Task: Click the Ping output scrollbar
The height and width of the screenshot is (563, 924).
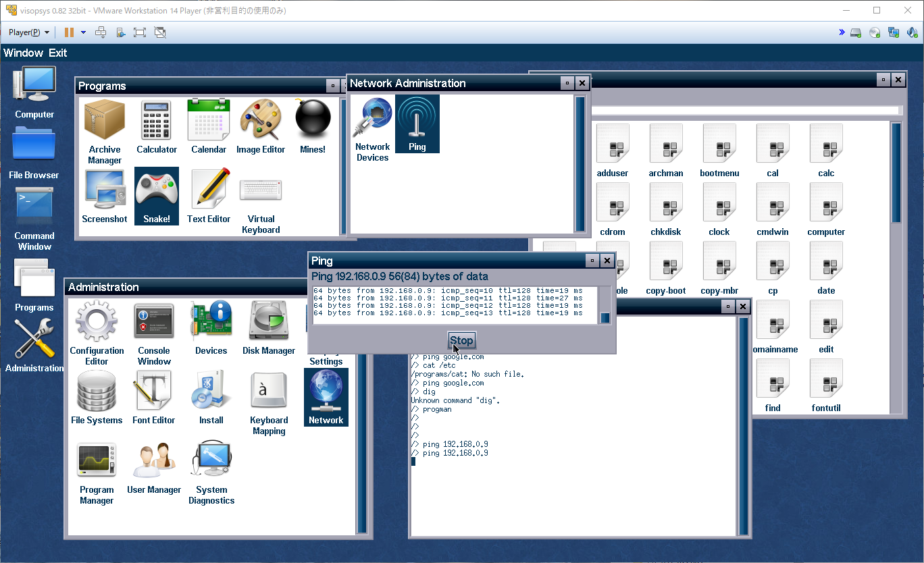Action: [605, 305]
